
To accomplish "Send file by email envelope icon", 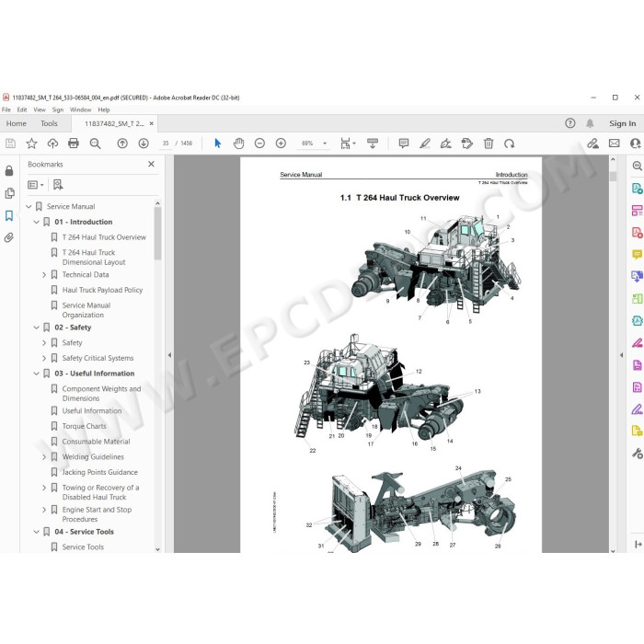I will point(615,144).
